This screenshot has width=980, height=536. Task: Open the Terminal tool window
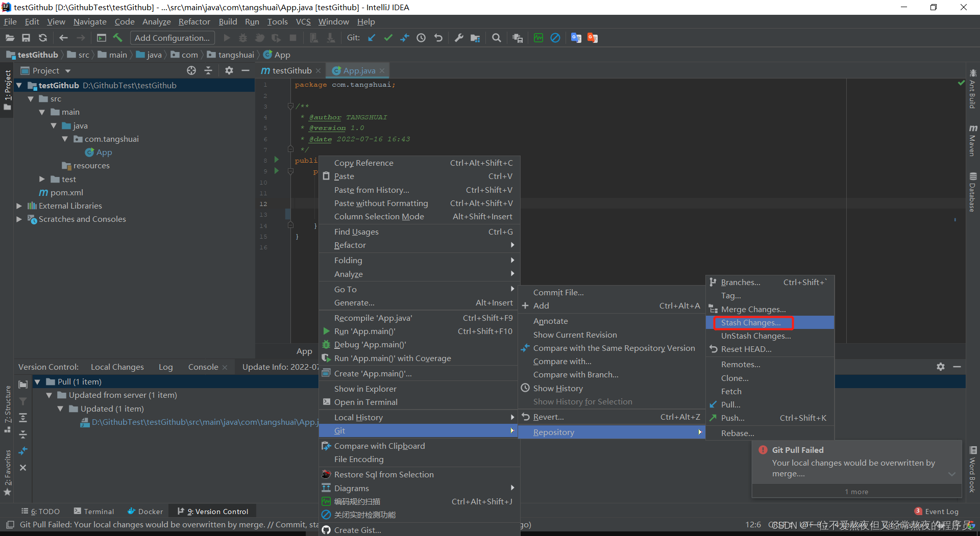tap(94, 511)
